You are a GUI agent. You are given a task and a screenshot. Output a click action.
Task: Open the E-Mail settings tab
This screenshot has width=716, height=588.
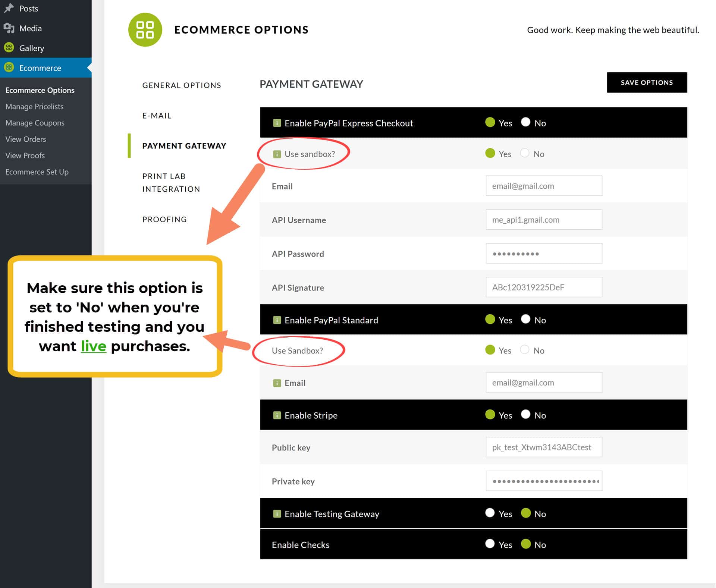point(157,116)
